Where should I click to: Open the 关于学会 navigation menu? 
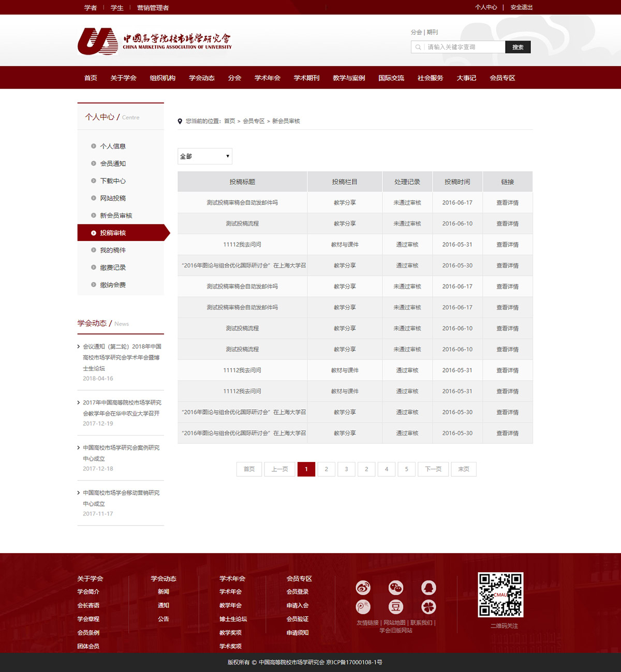123,78
